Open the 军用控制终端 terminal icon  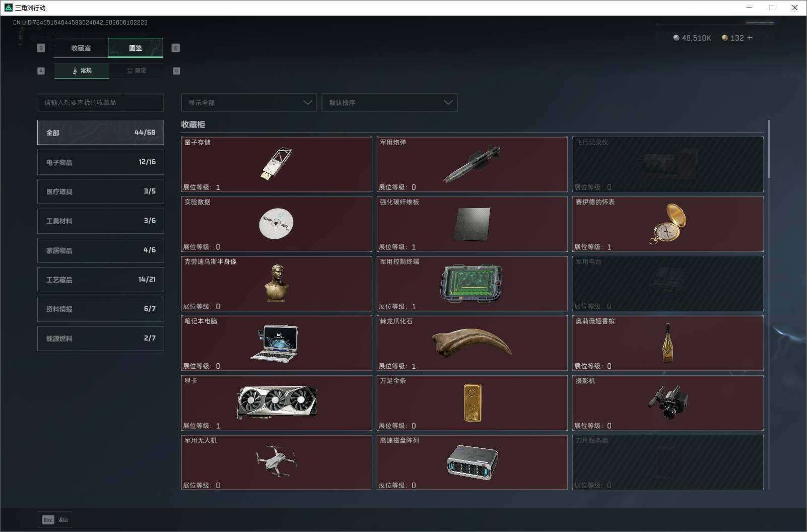pyautogui.click(x=472, y=284)
